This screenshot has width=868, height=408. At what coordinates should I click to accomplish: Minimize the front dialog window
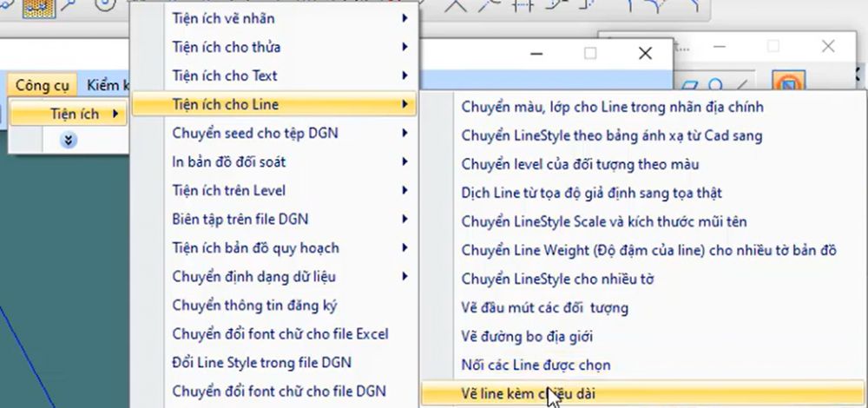(x=536, y=54)
